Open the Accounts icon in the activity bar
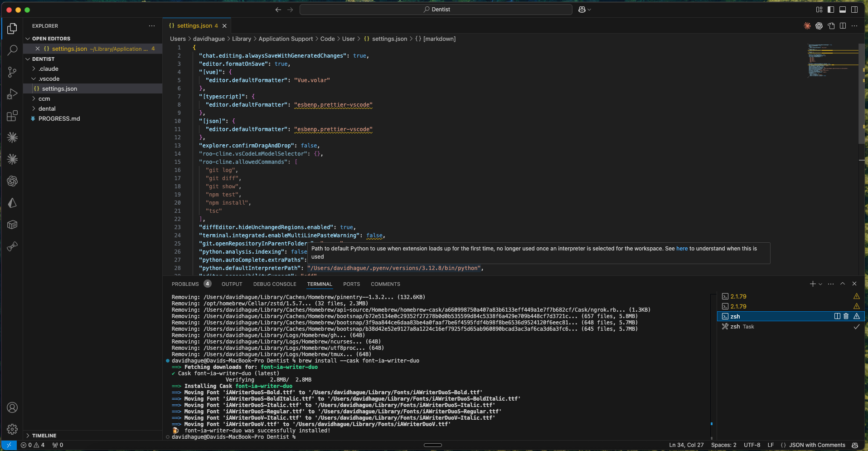 coord(12,407)
